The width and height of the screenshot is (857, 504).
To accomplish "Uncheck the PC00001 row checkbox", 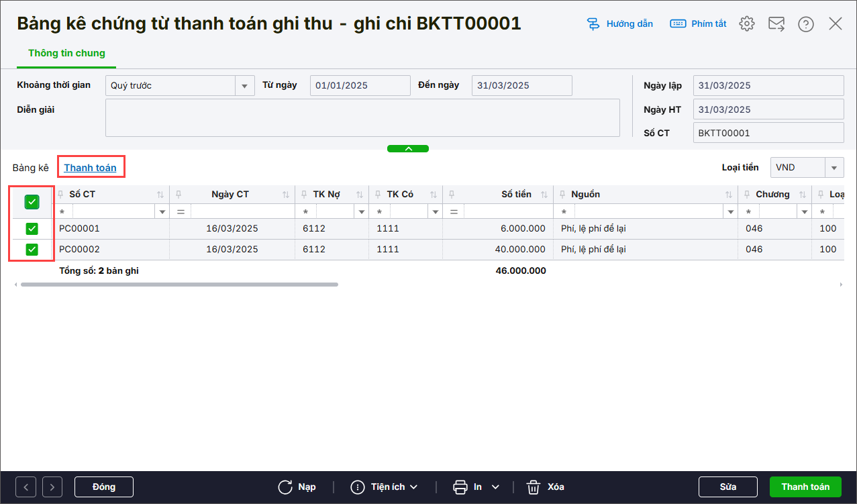I will (32, 229).
